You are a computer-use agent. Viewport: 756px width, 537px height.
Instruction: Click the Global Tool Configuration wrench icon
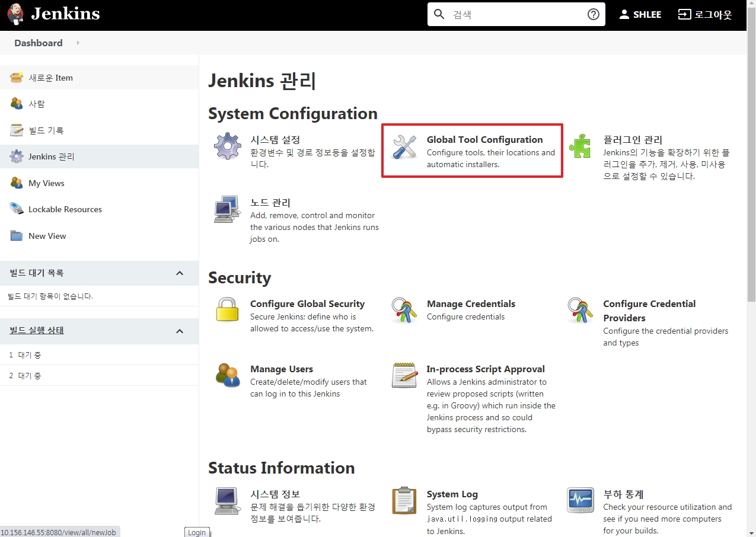point(404,146)
